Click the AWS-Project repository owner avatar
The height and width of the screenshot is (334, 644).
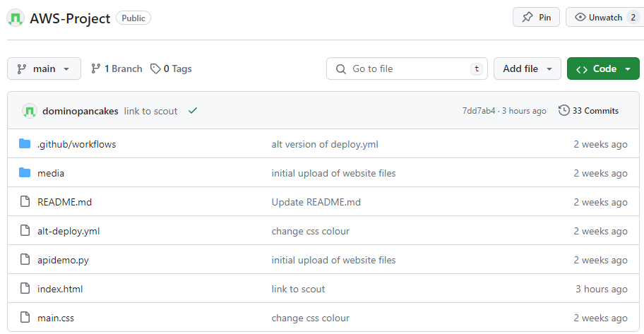[16, 18]
